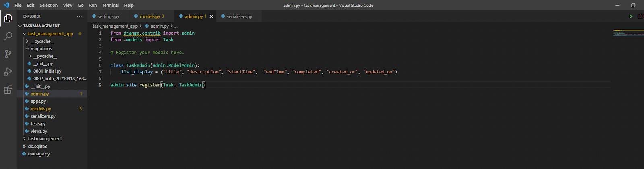Screen dimensions: 644x169
Task: Click line number 6 in gutter
Action: point(100,65)
